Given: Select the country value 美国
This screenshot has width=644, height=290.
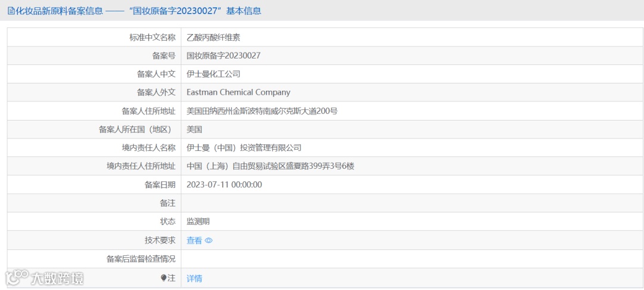Looking at the screenshot, I should (x=194, y=129).
